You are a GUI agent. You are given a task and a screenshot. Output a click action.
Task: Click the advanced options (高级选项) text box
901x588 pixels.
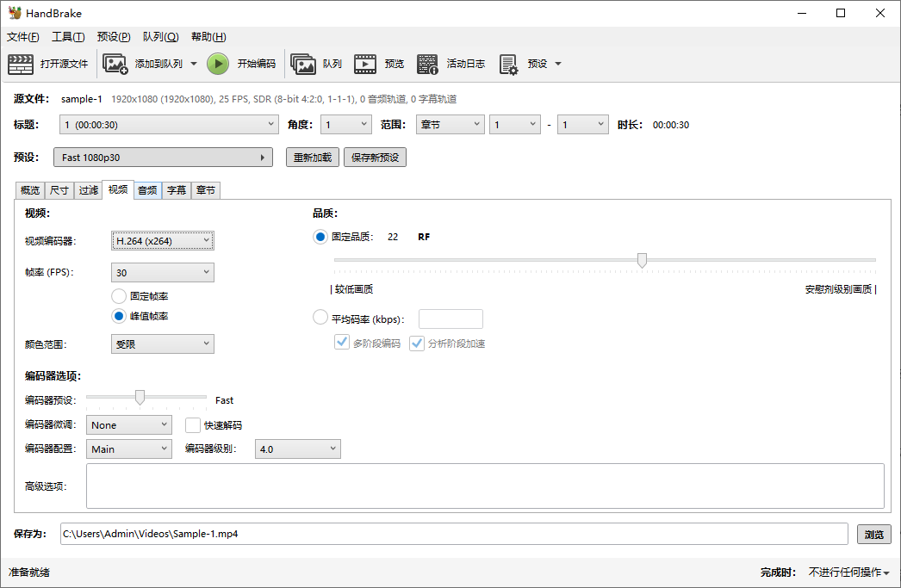pos(485,486)
